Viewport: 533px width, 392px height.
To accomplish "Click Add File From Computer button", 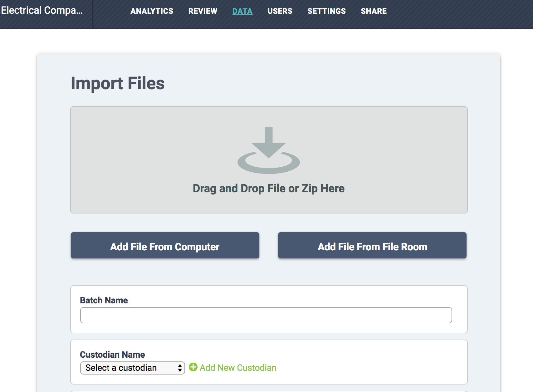I will click(x=165, y=245).
